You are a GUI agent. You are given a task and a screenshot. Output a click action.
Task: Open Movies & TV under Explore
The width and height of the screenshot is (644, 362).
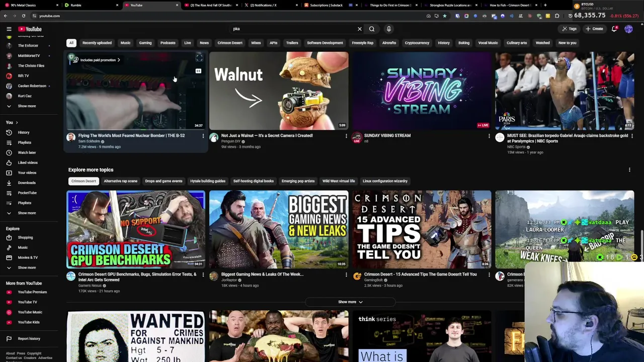click(x=28, y=257)
